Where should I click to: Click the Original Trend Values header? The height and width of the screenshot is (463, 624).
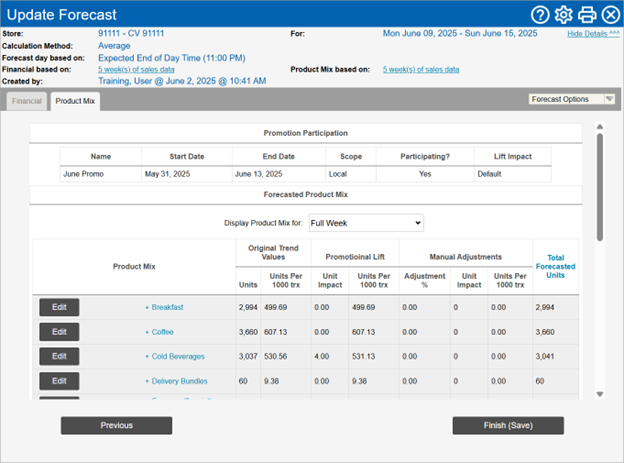(x=273, y=252)
